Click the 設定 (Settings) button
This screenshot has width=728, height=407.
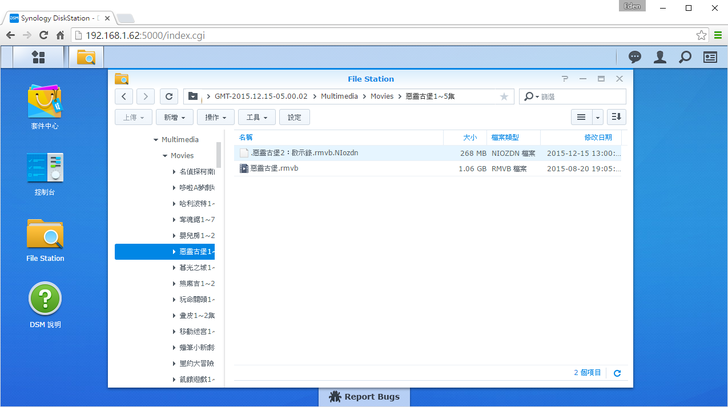[293, 117]
